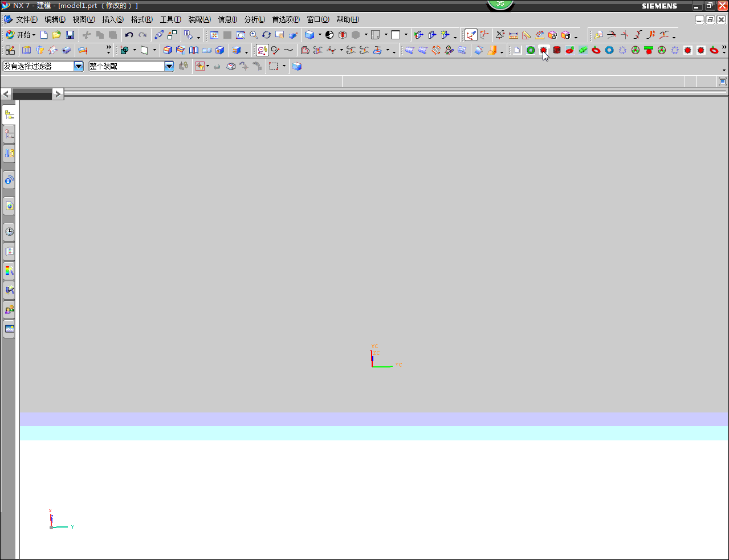The width and height of the screenshot is (729, 560).
Task: Save the part with the floppy disk icon
Action: coord(70,35)
